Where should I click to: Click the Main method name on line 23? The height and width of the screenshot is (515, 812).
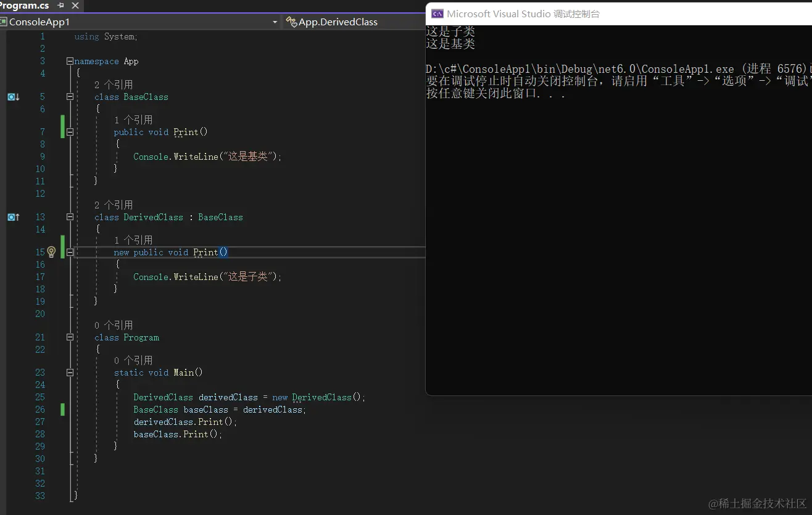tap(183, 373)
